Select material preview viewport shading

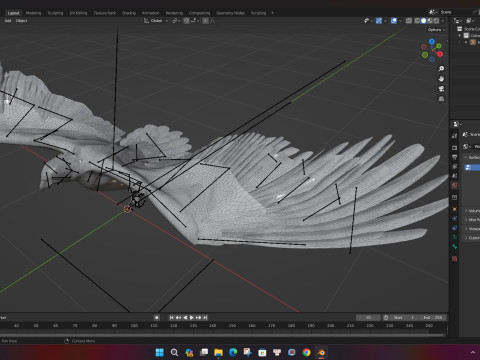pyautogui.click(x=430, y=21)
